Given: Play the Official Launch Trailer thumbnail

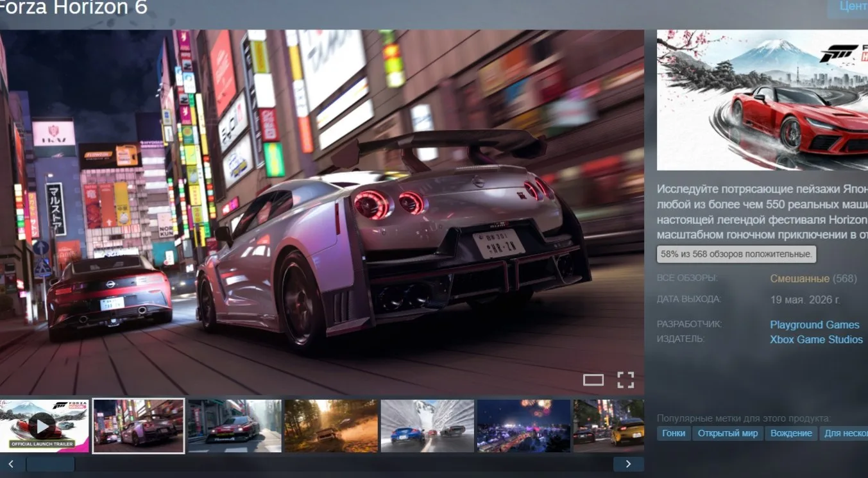Looking at the screenshot, I should pyautogui.click(x=44, y=426).
